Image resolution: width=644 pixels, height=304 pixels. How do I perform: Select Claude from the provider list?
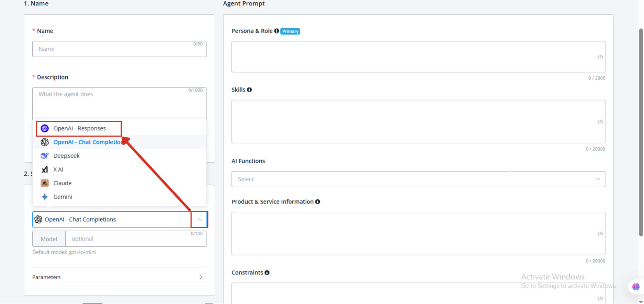point(62,183)
